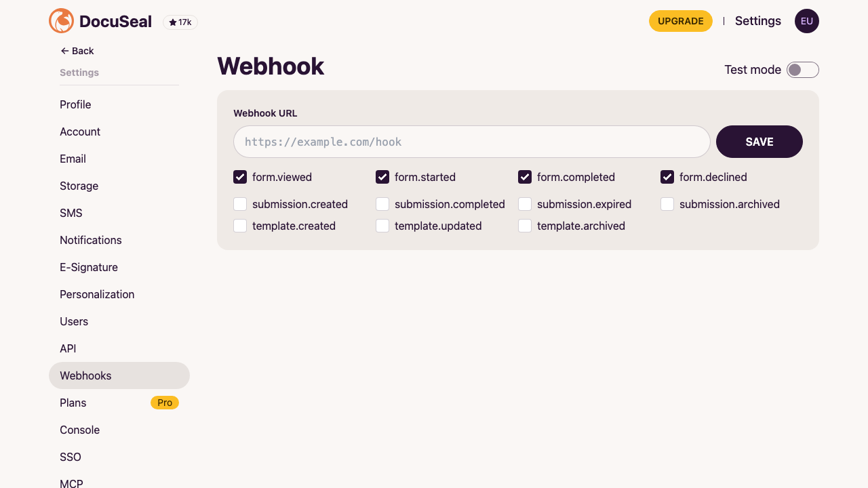
Task: Select SMS in the sidebar
Action: pyautogui.click(x=119, y=213)
